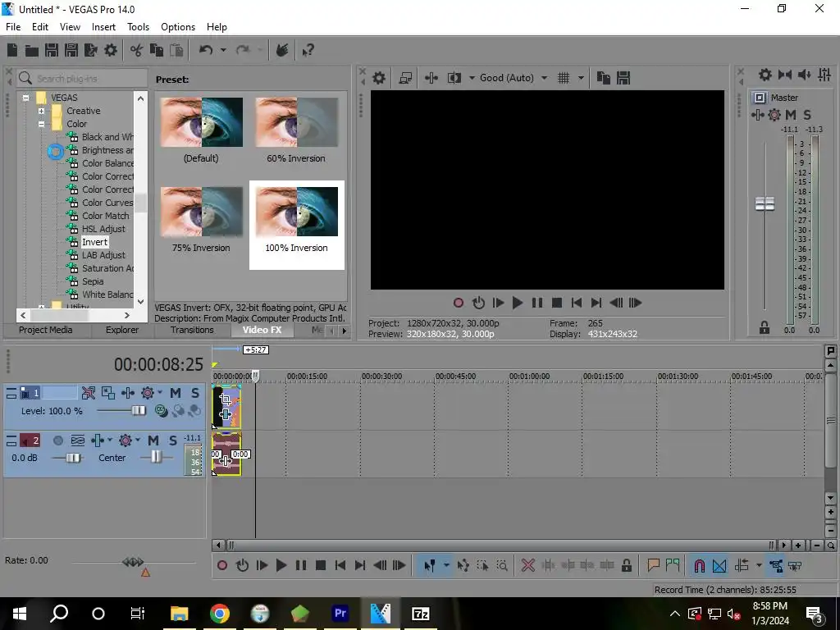Open preview window Project Video Properties gear
Image resolution: width=840 pixels, height=630 pixels.
click(x=379, y=78)
